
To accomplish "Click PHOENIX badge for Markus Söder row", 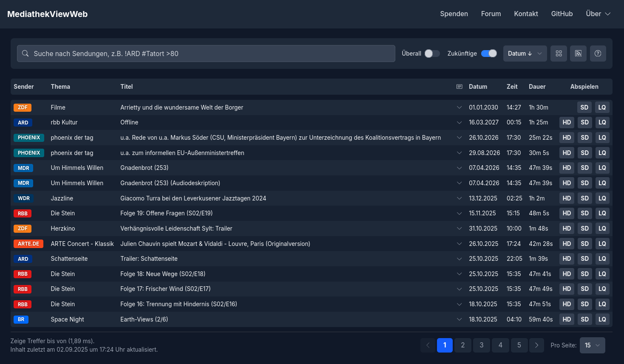I will [29, 138].
